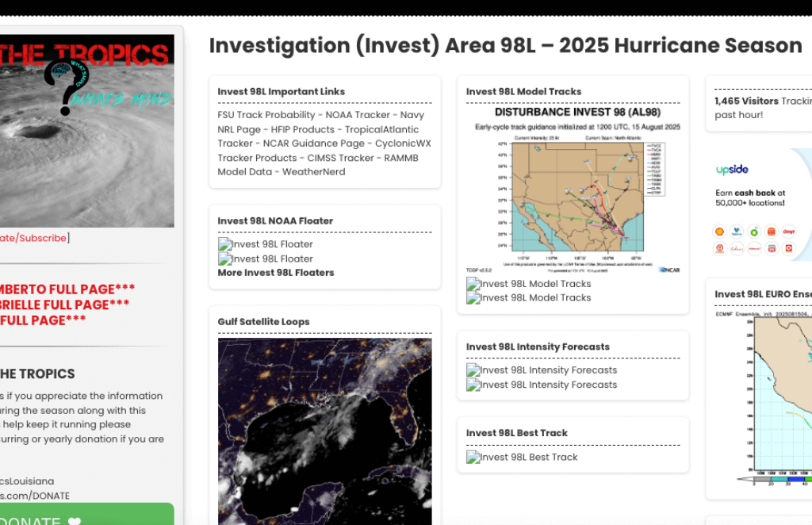Click the first broken Invest 98L Floater image
This screenshot has height=525, width=812.
pyautogui.click(x=266, y=244)
